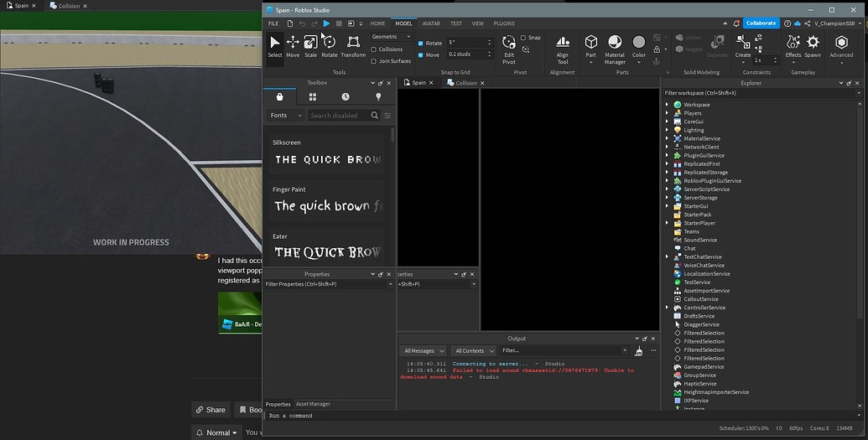The height and width of the screenshot is (440, 868).
Task: Choose the Move tool
Action: coord(293,46)
